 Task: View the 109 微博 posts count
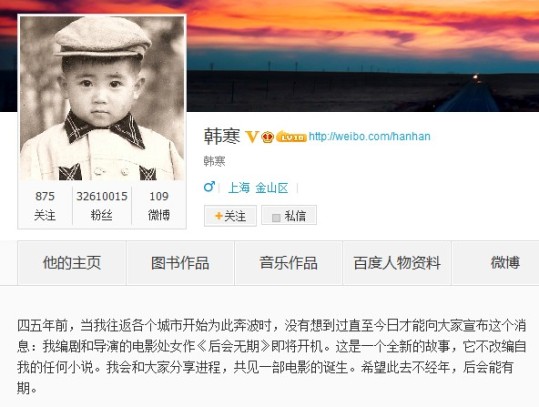[159, 205]
